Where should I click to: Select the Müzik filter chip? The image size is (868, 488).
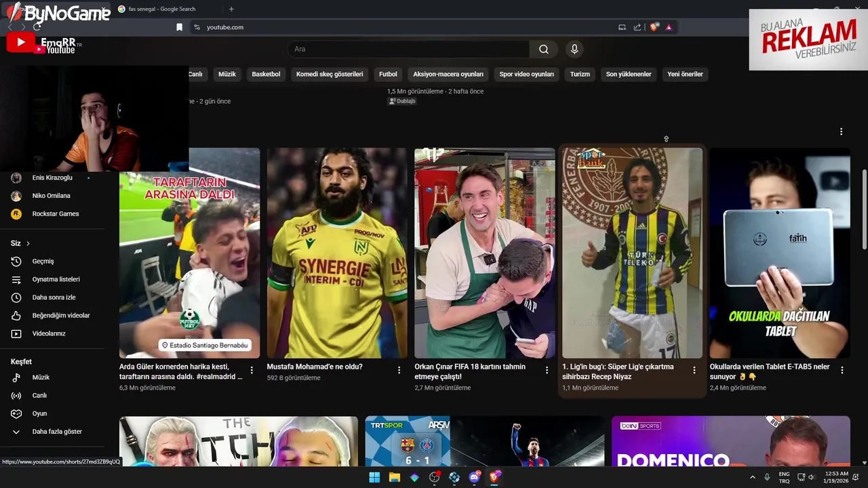click(227, 75)
